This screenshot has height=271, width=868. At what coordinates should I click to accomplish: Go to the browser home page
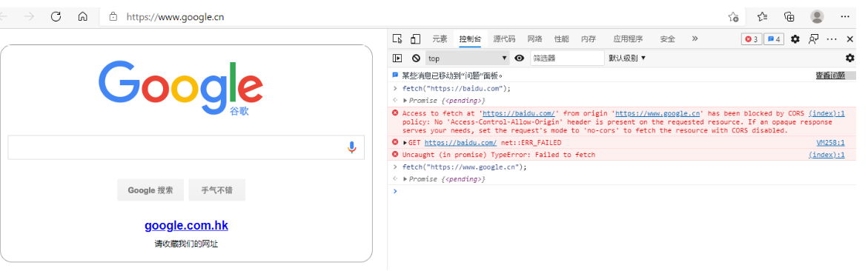click(82, 16)
